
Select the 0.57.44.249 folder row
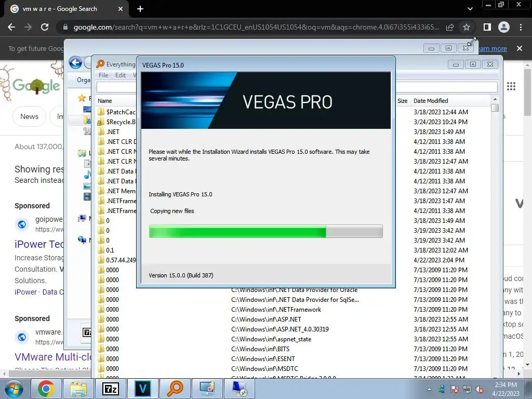[117, 260]
